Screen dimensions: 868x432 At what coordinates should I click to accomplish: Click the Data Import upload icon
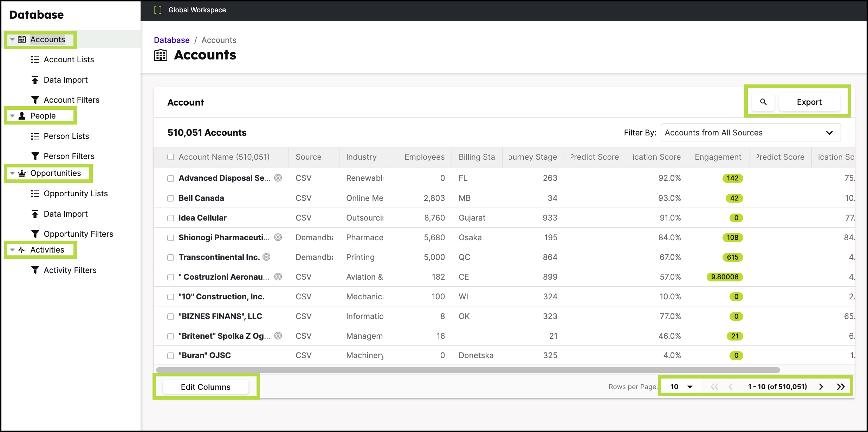point(35,80)
